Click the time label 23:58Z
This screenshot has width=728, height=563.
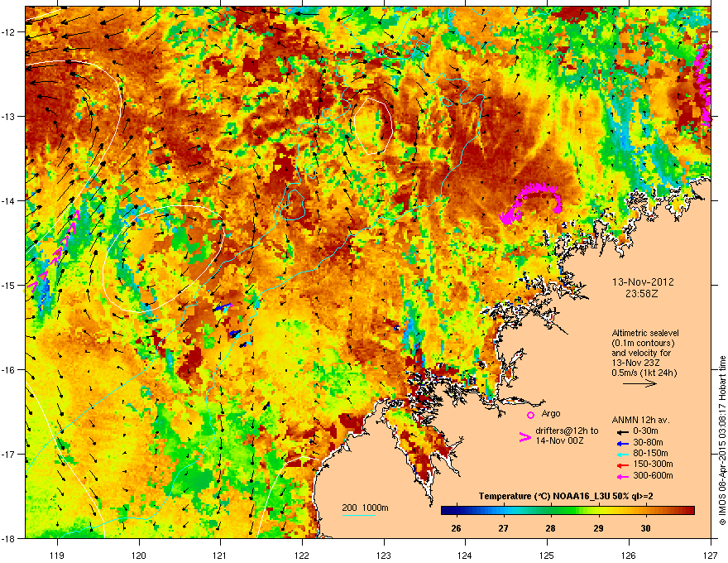pyautogui.click(x=642, y=294)
